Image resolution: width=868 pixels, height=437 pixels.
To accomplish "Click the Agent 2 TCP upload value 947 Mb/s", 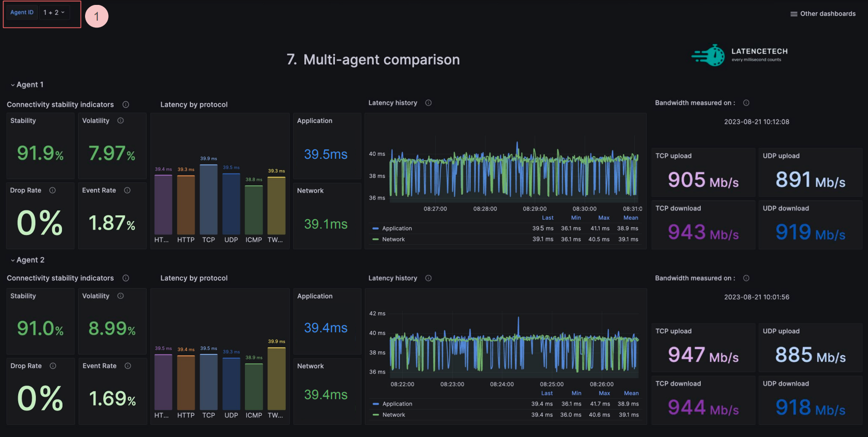I will point(703,355).
